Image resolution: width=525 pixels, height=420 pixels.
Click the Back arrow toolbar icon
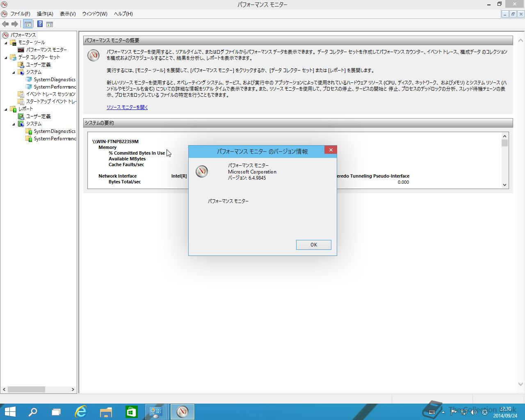coord(5,24)
